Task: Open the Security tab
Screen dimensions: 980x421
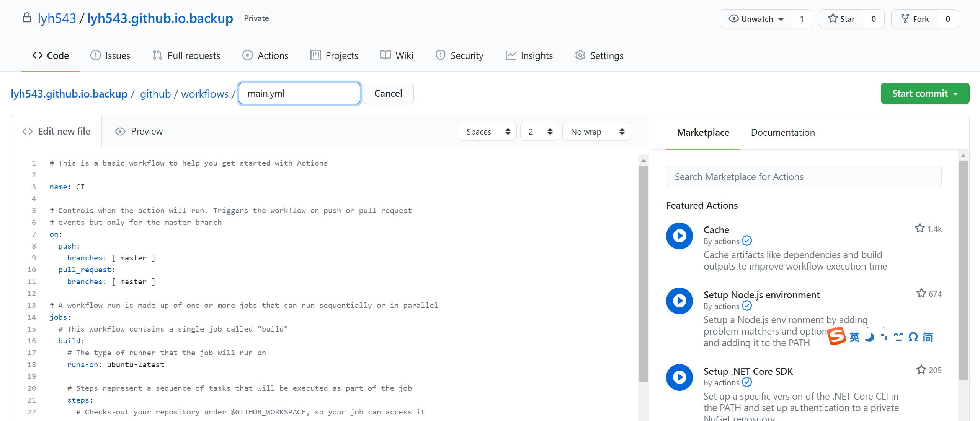Action: [x=459, y=55]
